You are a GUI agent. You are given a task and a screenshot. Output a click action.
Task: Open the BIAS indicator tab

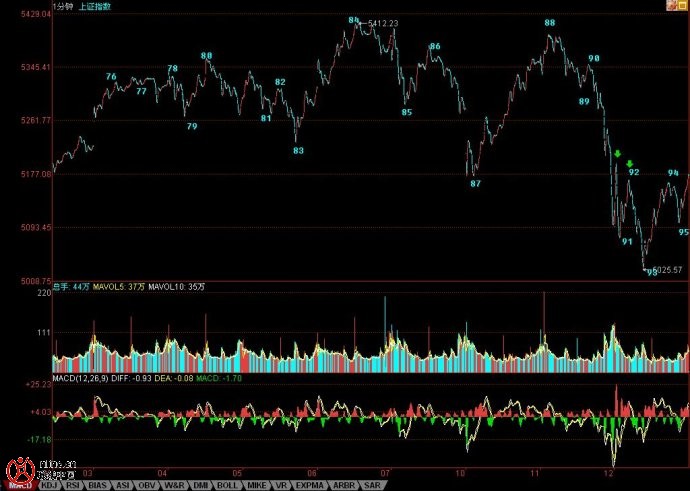tap(99, 485)
